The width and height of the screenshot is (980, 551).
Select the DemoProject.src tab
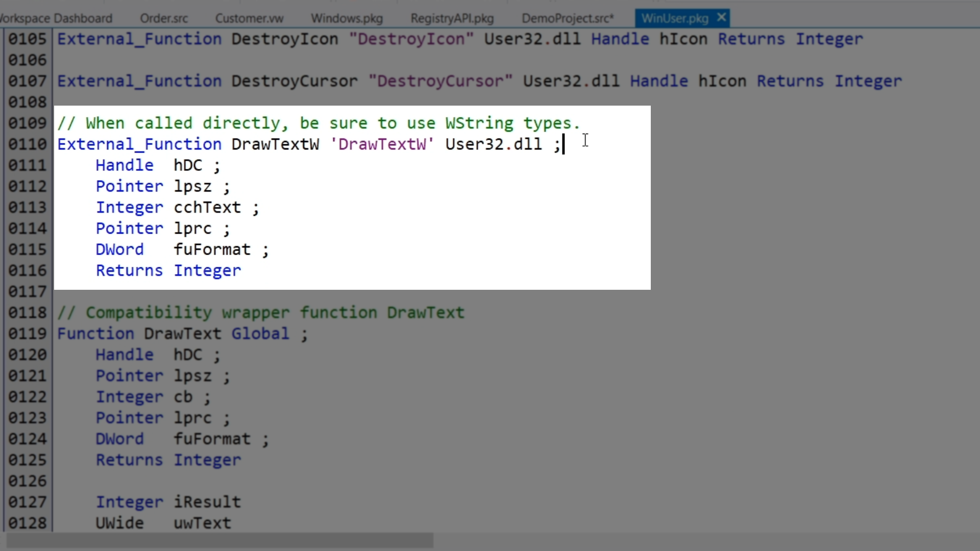coord(567,18)
